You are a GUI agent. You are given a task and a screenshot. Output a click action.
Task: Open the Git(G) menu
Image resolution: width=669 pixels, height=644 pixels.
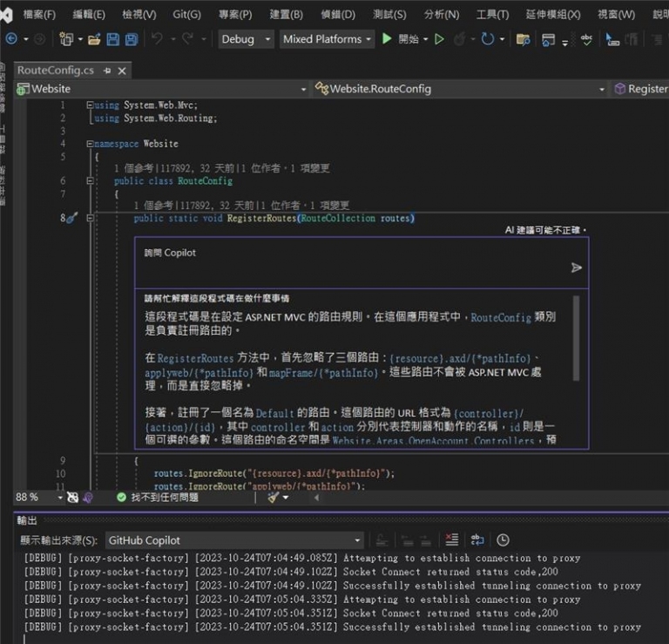tap(186, 15)
